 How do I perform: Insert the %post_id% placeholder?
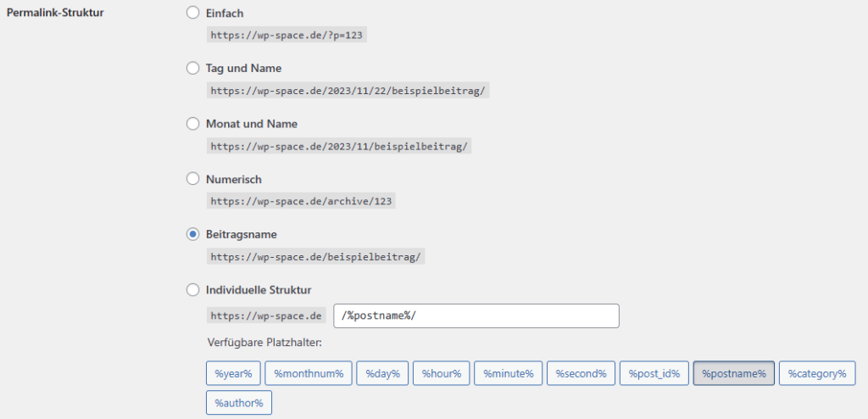click(654, 373)
